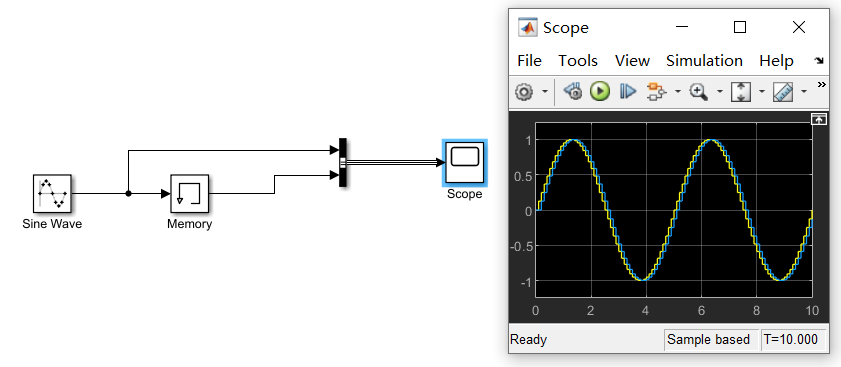
Task: Select the Mux block bar
Action: pos(343,163)
